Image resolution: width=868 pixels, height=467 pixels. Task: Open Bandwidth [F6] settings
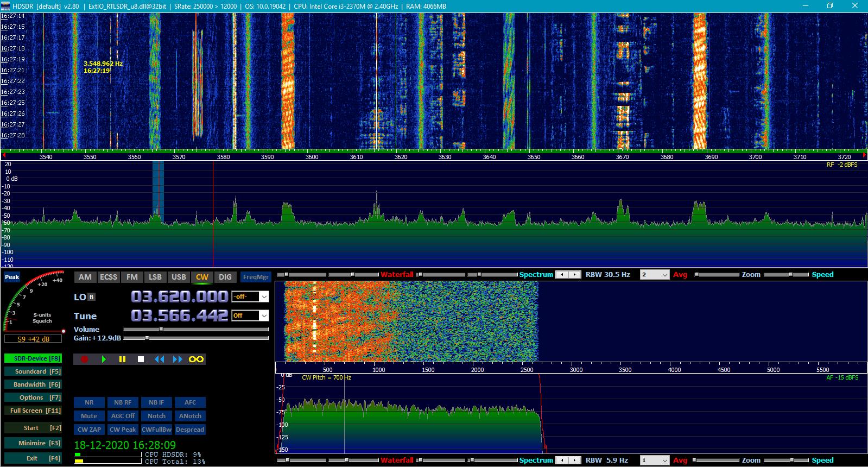tap(33, 384)
